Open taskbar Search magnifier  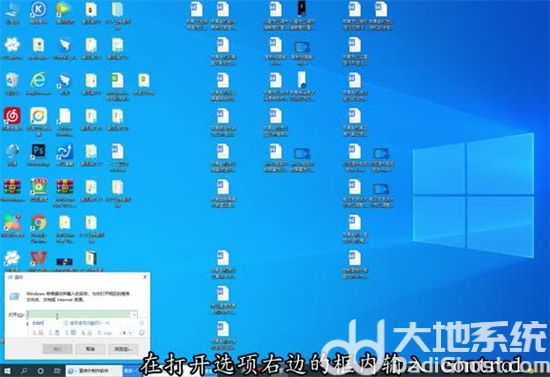tap(24, 371)
